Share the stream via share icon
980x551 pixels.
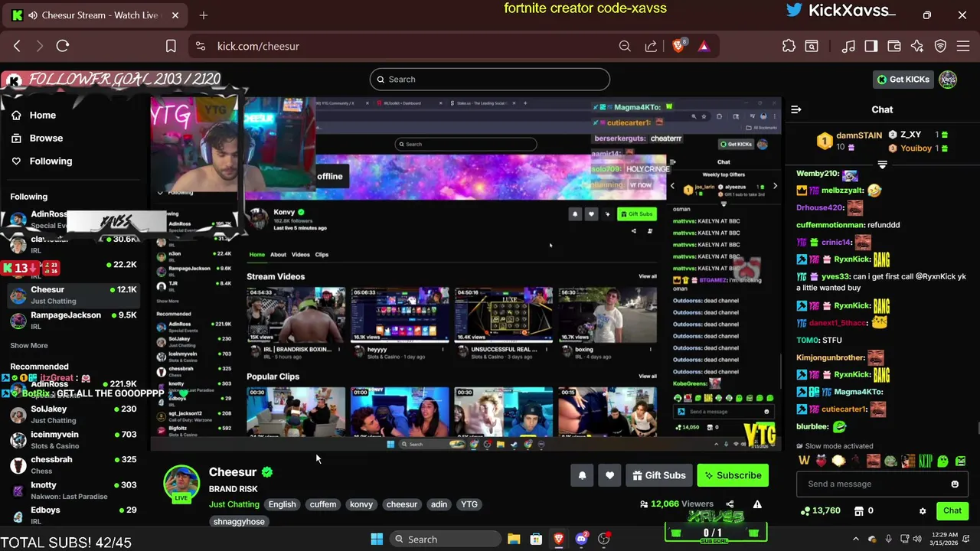pyautogui.click(x=730, y=504)
